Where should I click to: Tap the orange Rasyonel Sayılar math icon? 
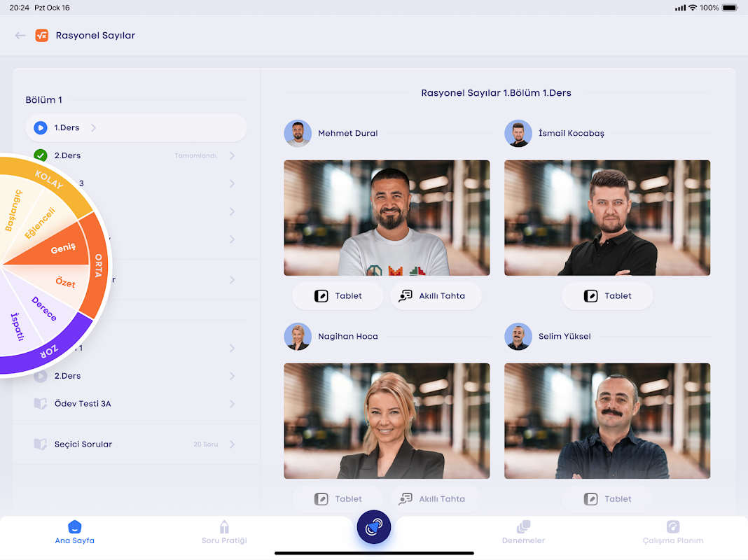pyautogui.click(x=42, y=35)
